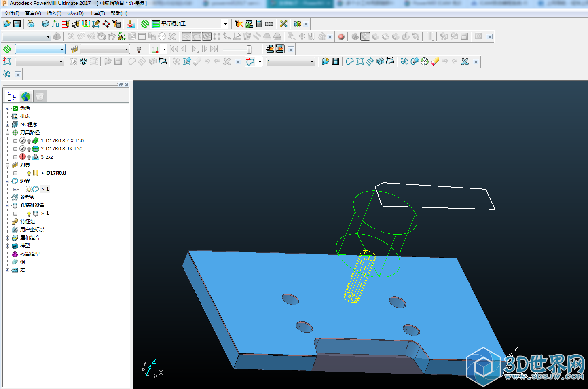Click the boundary clock history icon
The height and width of the screenshot is (389, 588).
click(x=425, y=61)
